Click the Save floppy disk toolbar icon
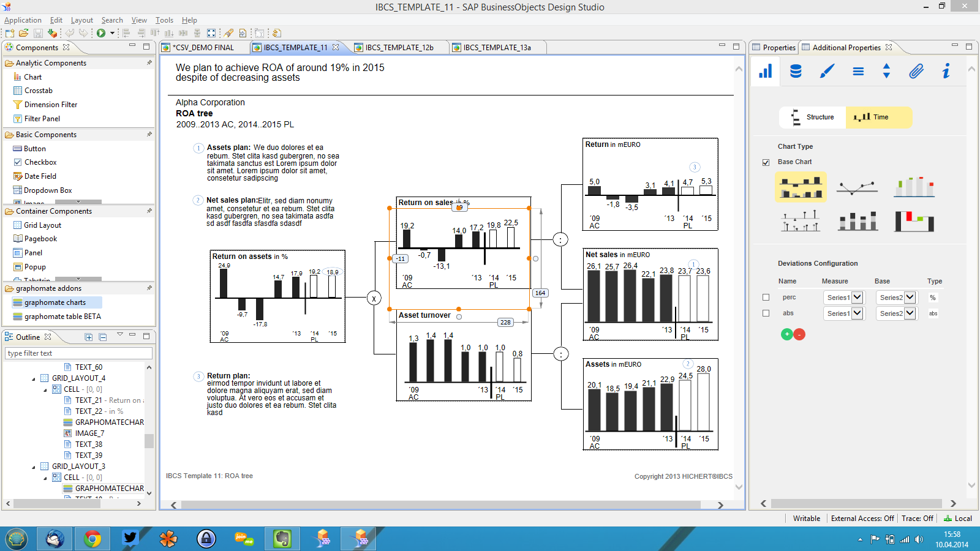This screenshot has width=980, height=551. point(38,33)
